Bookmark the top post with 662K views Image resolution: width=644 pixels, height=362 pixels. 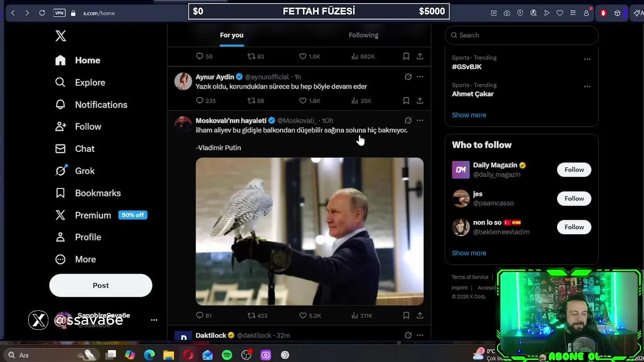(x=406, y=56)
